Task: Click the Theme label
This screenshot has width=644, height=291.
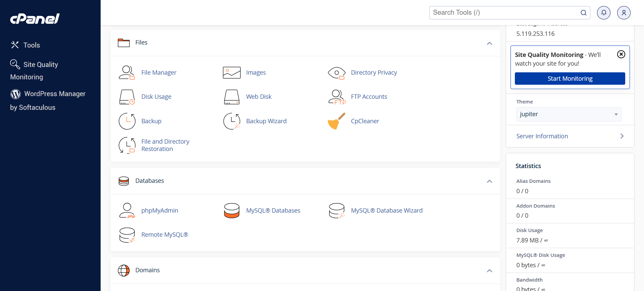Action: tap(524, 102)
